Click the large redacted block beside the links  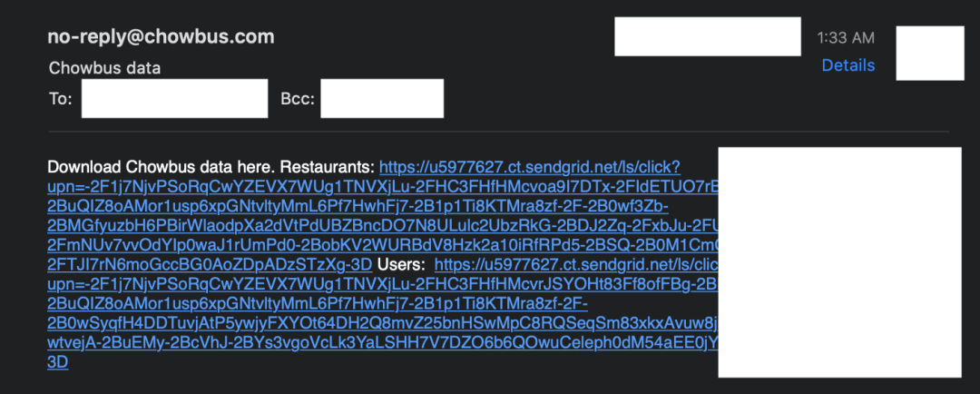pyautogui.click(x=839, y=262)
